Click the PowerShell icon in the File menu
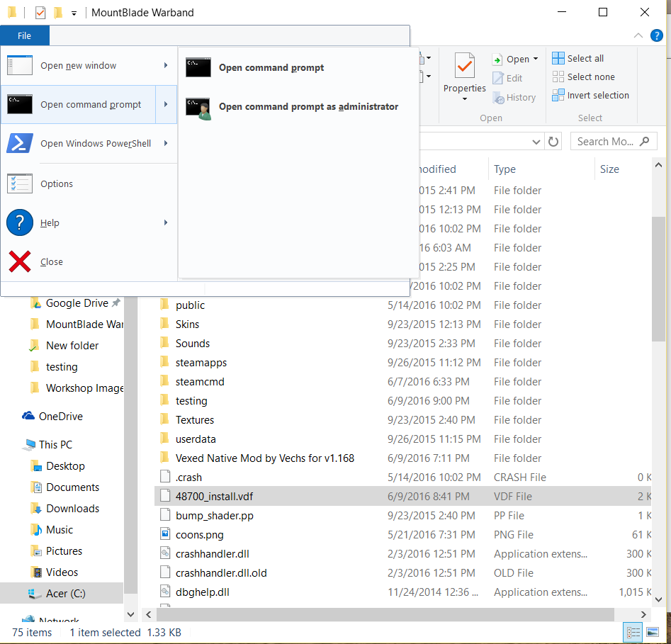The image size is (671, 644). [20, 143]
